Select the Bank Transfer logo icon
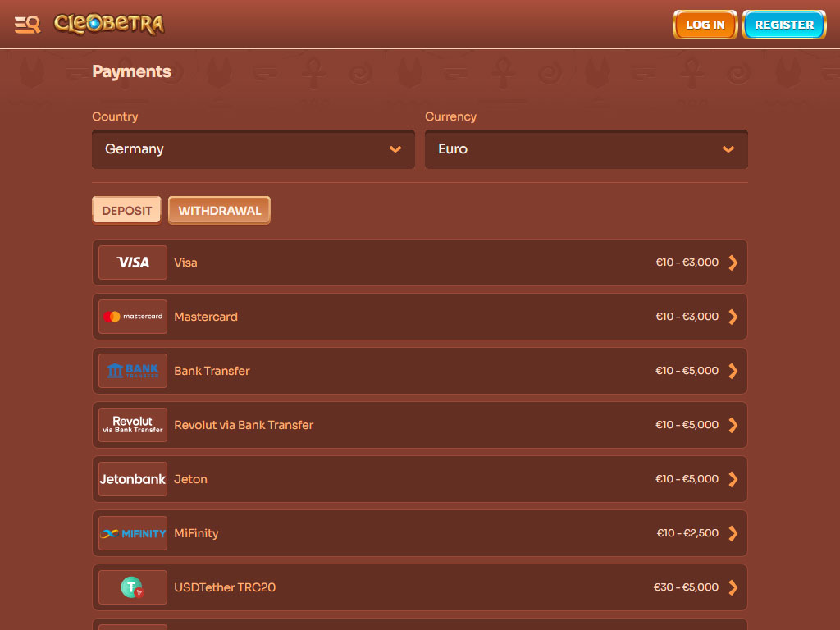This screenshot has height=630, width=840. (x=133, y=371)
